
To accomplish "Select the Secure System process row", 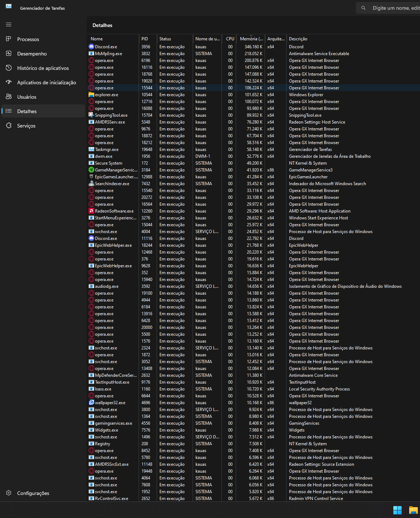I will (254, 163).
